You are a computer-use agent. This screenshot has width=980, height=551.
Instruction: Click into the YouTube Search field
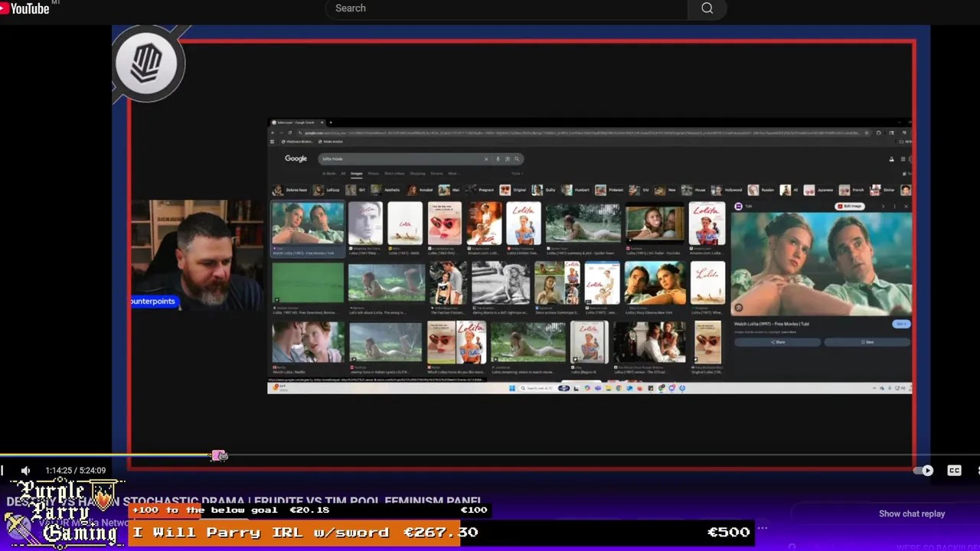pos(507,8)
